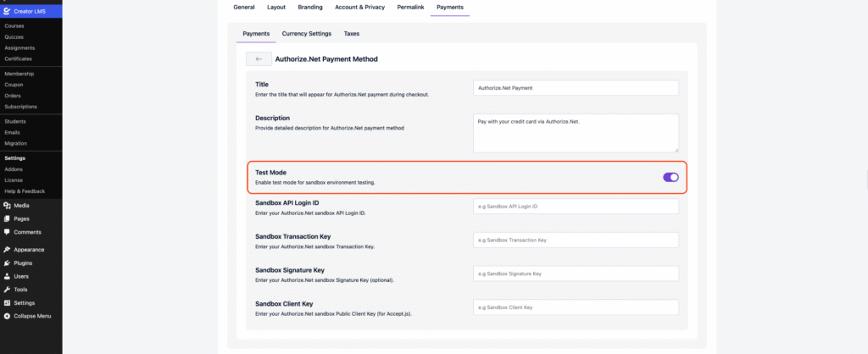Viewport: 868px width, 354px height.
Task: Focus the Sandbox Signature Key field
Action: [576, 274]
